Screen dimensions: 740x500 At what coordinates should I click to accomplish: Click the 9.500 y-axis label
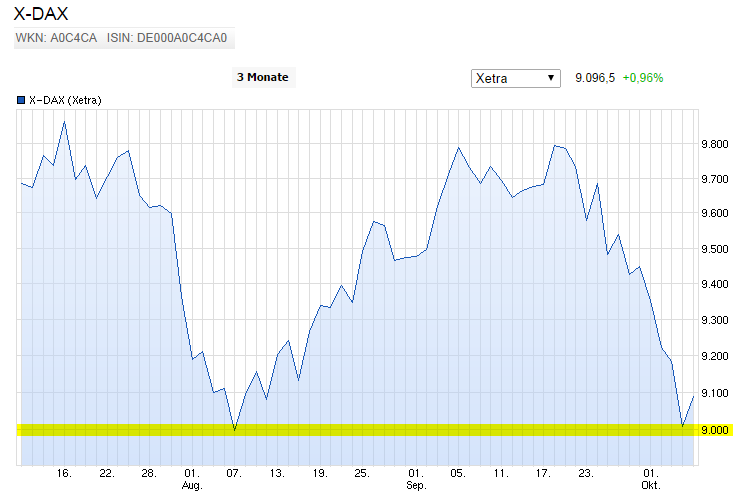click(x=715, y=249)
